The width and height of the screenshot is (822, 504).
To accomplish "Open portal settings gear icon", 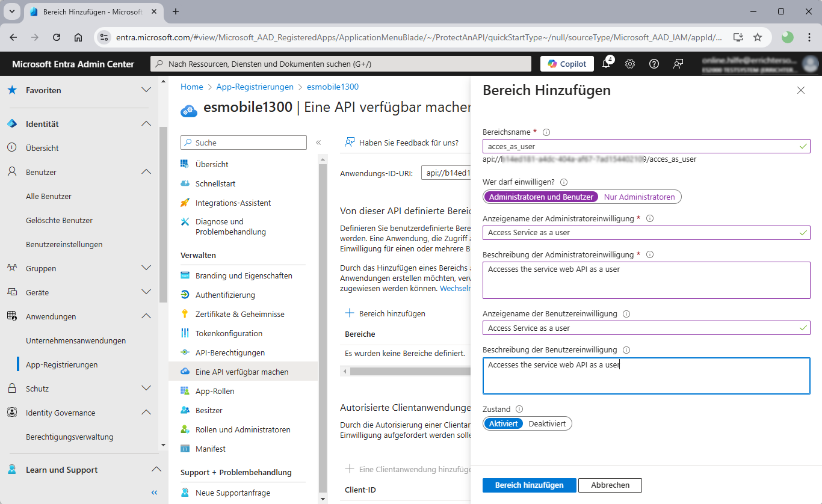I will pyautogui.click(x=630, y=64).
